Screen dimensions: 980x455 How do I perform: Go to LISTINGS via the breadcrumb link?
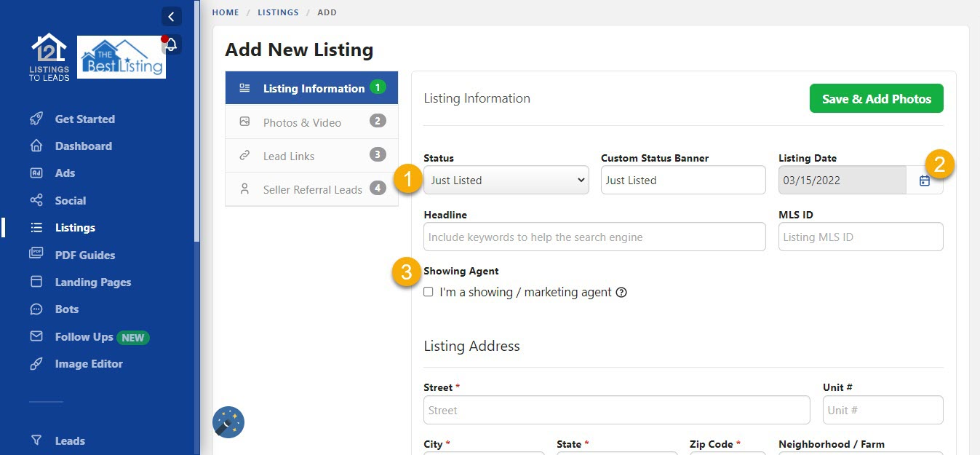[x=278, y=12]
